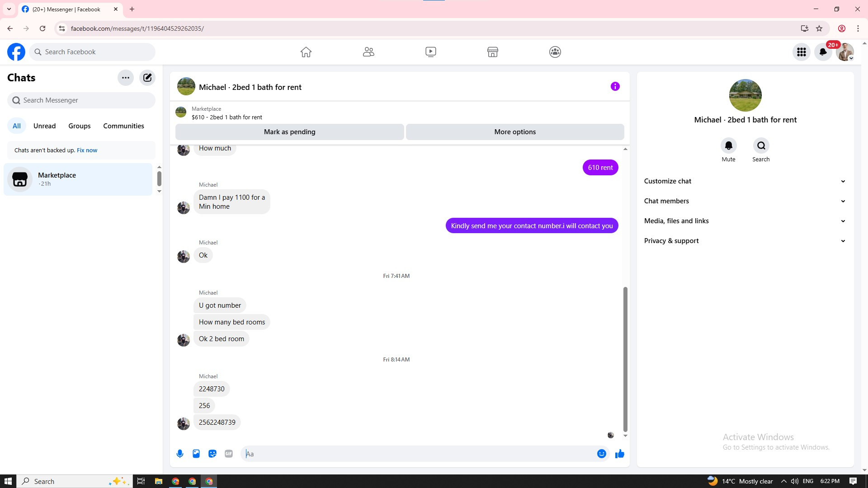Send a thumbs-up like

(x=619, y=454)
